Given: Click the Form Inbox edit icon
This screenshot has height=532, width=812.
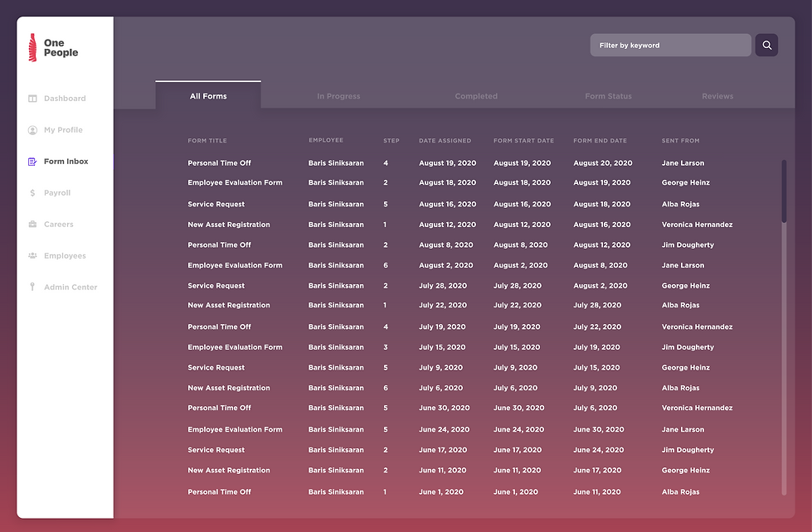Looking at the screenshot, I should coord(32,162).
